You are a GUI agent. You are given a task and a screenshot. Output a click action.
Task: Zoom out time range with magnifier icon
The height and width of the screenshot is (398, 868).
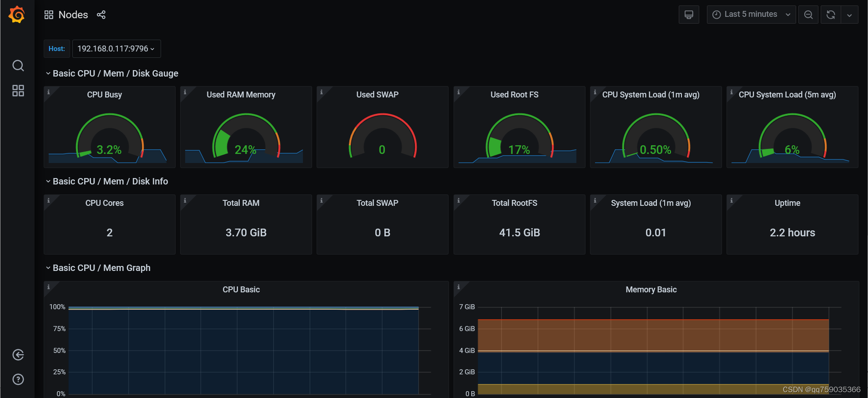click(808, 15)
